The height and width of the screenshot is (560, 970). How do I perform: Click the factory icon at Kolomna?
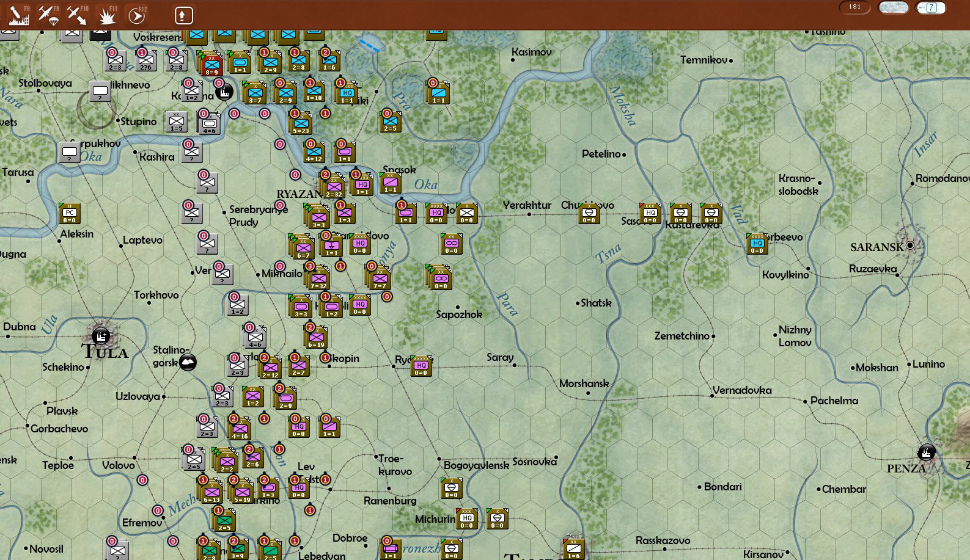pyautogui.click(x=224, y=92)
